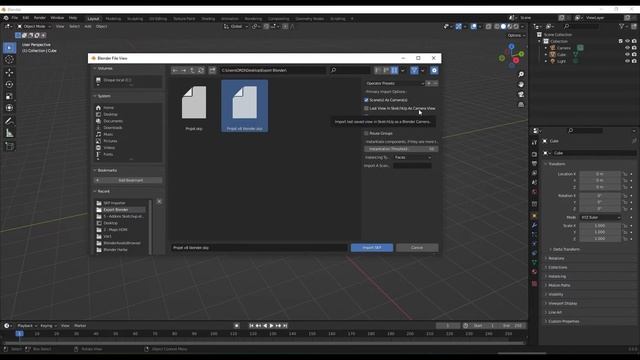This screenshot has width=640, height=360.
Task: Uncheck Scene(s) As Camera(s) checkbox
Action: (x=366, y=100)
